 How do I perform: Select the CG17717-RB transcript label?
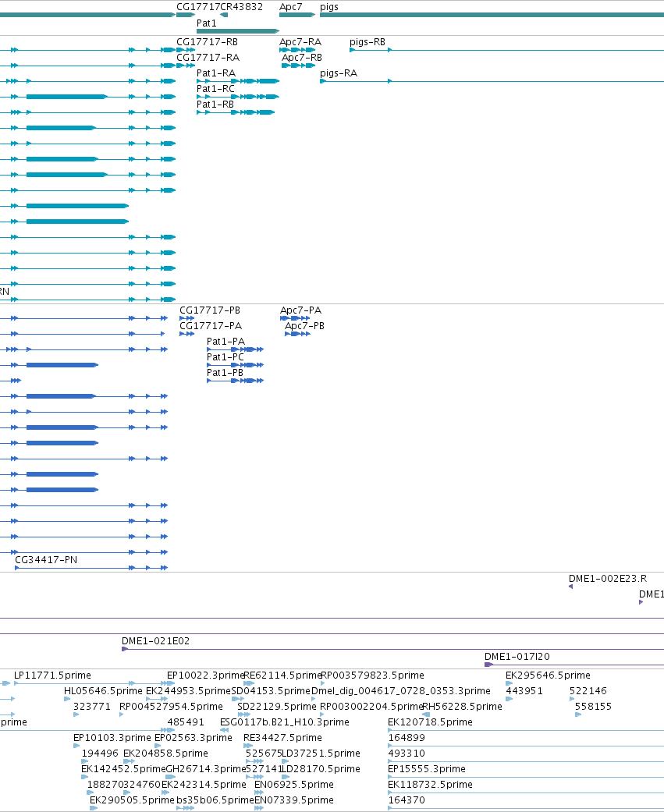coord(208,42)
